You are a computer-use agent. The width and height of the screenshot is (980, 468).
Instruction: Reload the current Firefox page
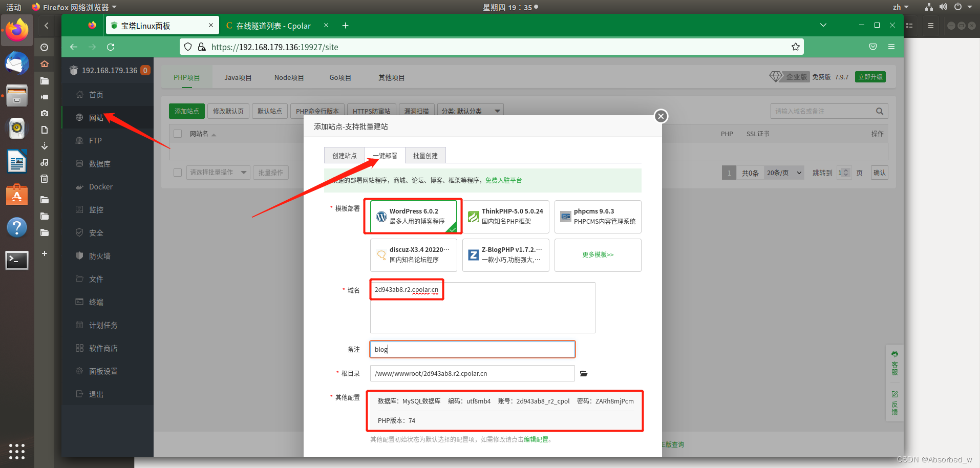point(111,47)
